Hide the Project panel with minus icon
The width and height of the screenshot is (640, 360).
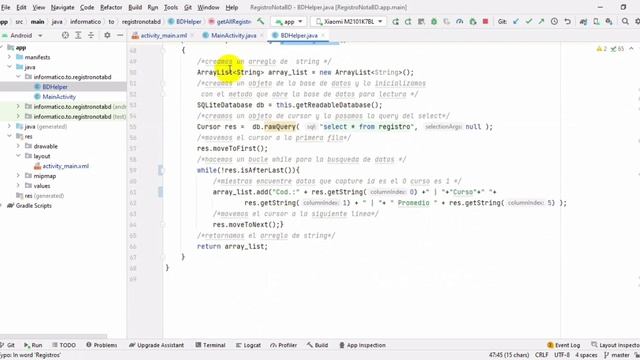120,36
